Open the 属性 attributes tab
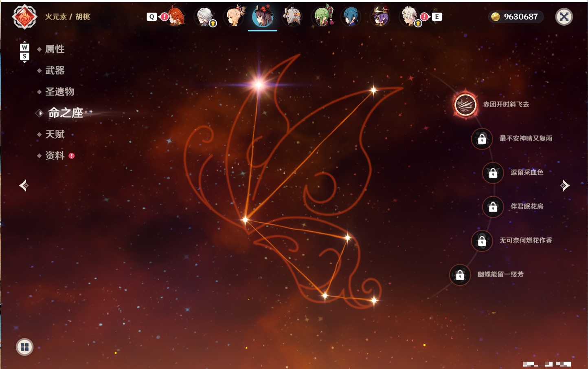 55,49
